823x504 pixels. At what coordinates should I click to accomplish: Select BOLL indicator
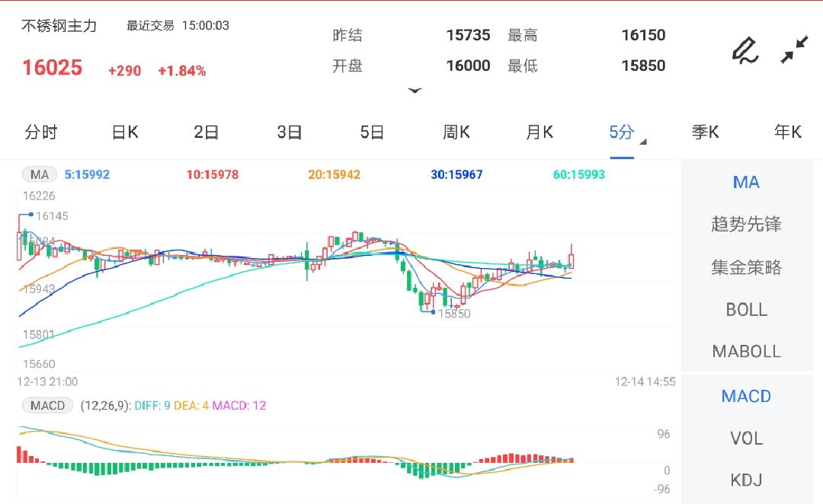[x=746, y=310]
